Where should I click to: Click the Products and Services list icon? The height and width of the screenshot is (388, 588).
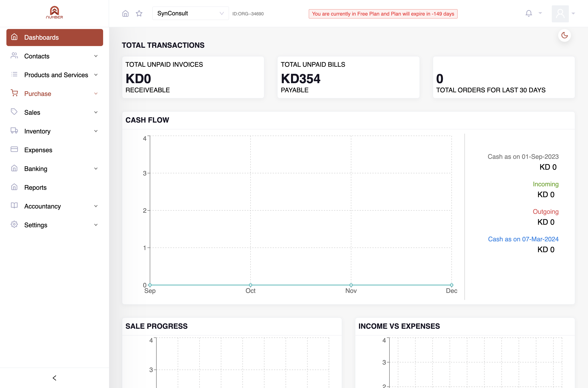[14, 74]
